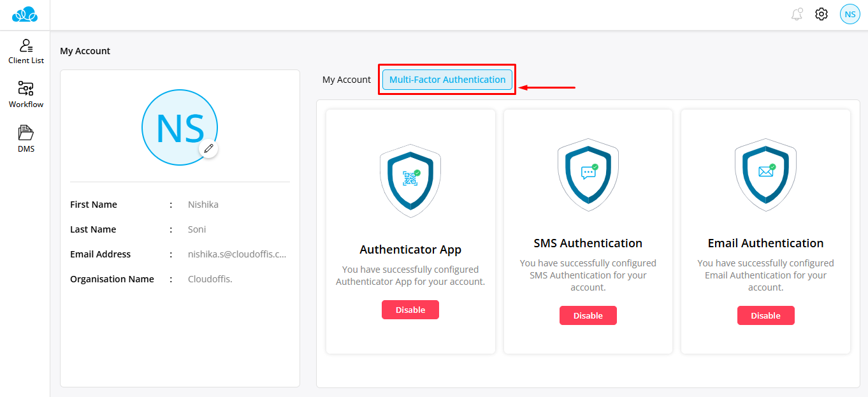This screenshot has height=397, width=868.
Task: Click the Email Address label
Action: coord(100,254)
